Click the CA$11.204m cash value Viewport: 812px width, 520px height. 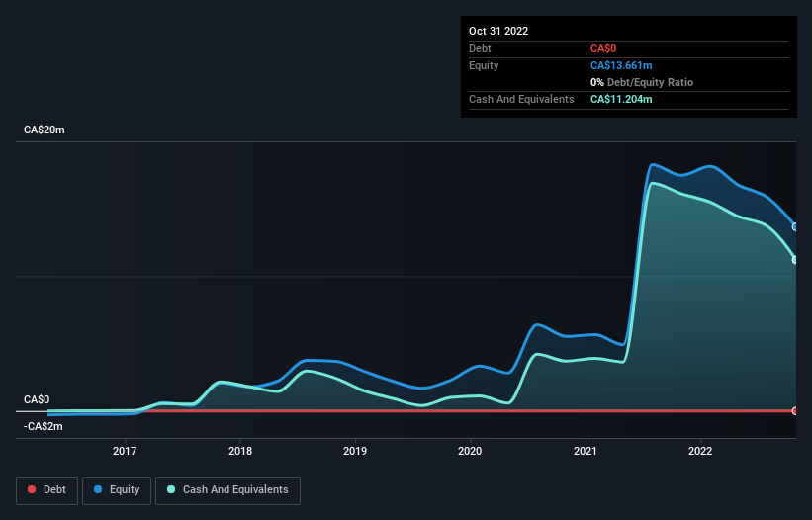(x=621, y=99)
